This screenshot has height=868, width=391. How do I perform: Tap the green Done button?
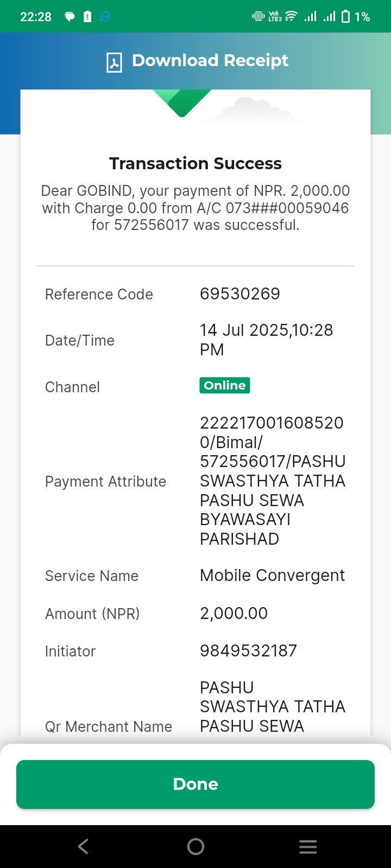point(195,784)
